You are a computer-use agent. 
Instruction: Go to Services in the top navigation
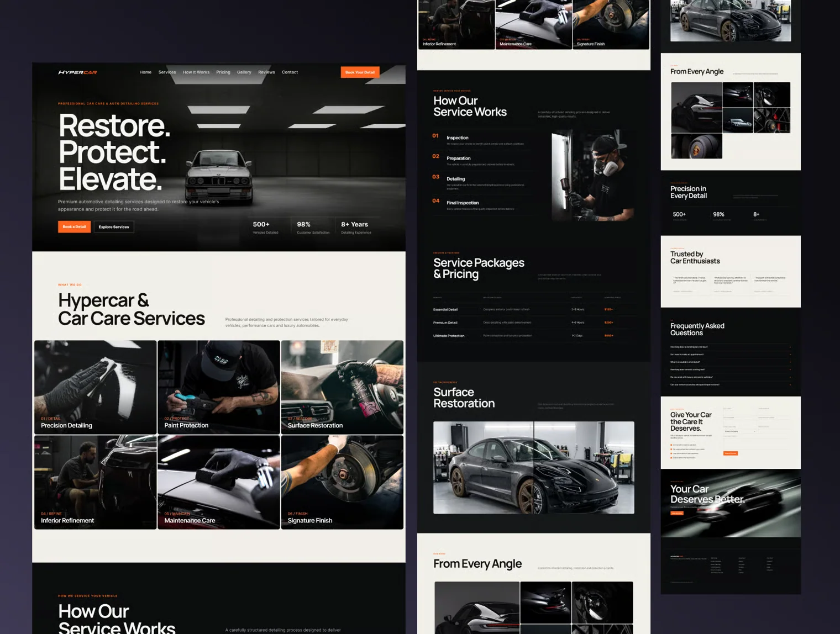click(x=167, y=72)
